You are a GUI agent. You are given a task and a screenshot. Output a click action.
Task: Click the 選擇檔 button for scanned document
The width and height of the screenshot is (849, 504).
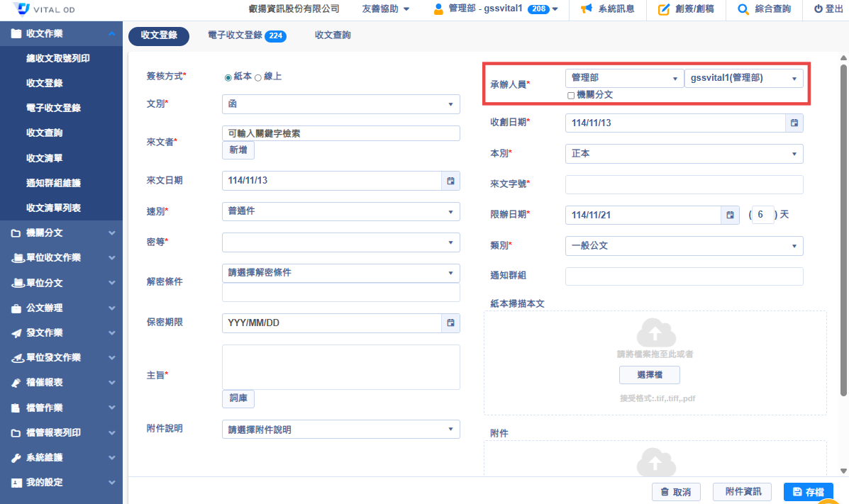pyautogui.click(x=649, y=375)
